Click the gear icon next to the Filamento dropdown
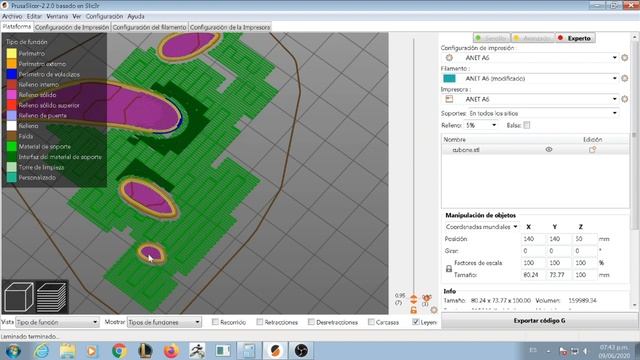 click(x=624, y=78)
